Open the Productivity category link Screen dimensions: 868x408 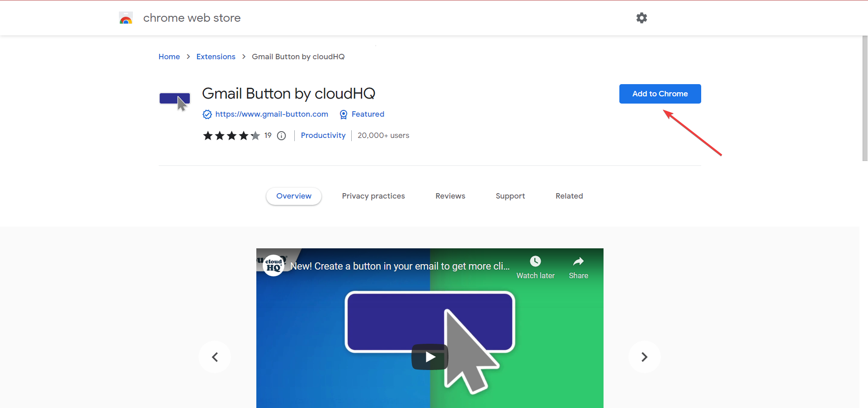(x=323, y=136)
